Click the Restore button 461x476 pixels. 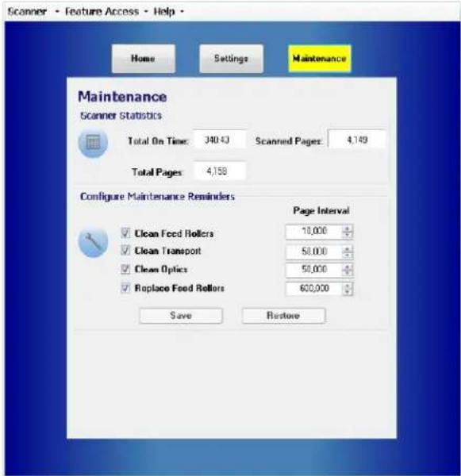click(283, 316)
